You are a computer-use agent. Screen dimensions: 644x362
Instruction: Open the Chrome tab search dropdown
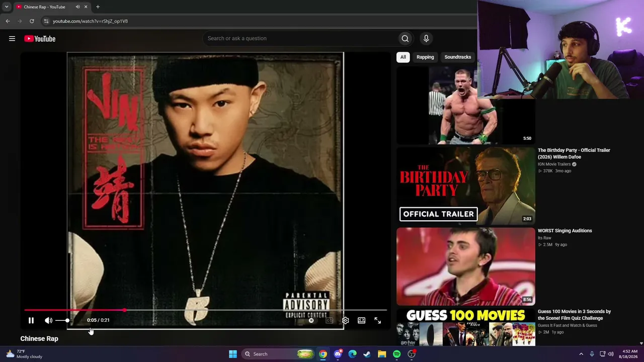click(6, 7)
